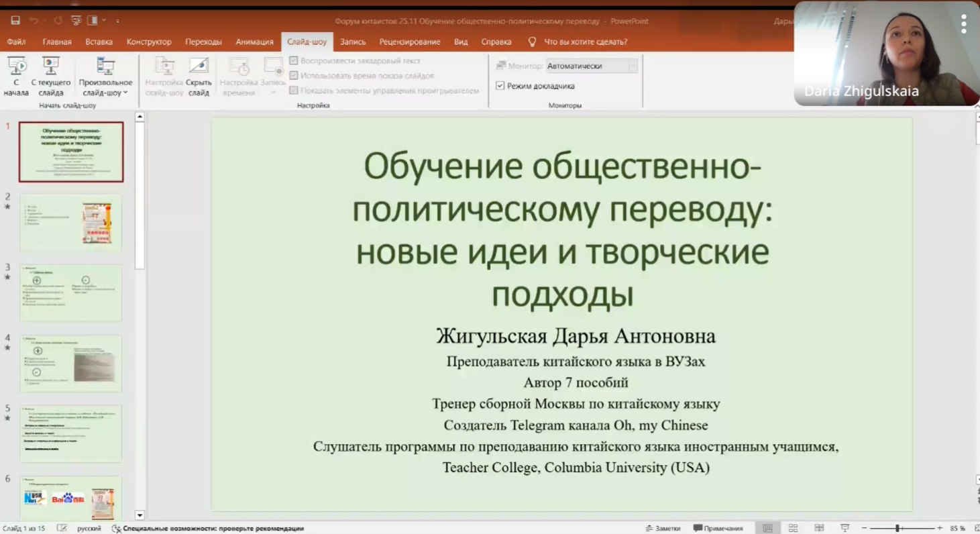Click the Undo arrow in the title bar

[34, 21]
